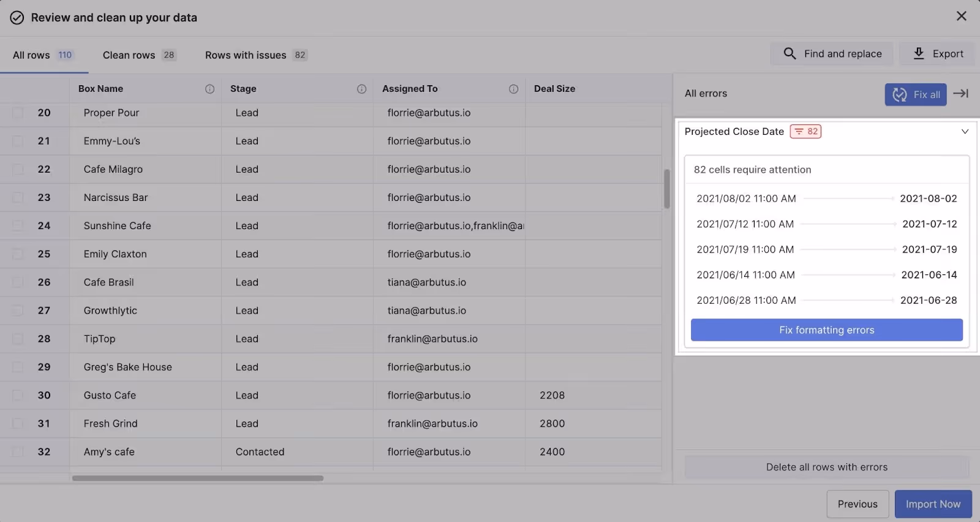The height and width of the screenshot is (522, 980).
Task: Click the vertical scrollbar of the table
Action: coord(667,189)
